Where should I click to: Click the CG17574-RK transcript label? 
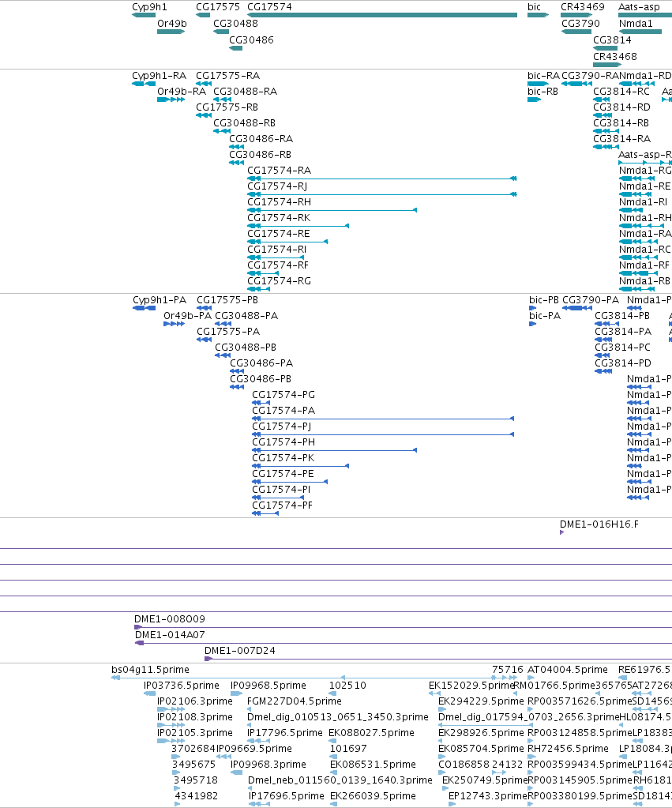(x=279, y=218)
